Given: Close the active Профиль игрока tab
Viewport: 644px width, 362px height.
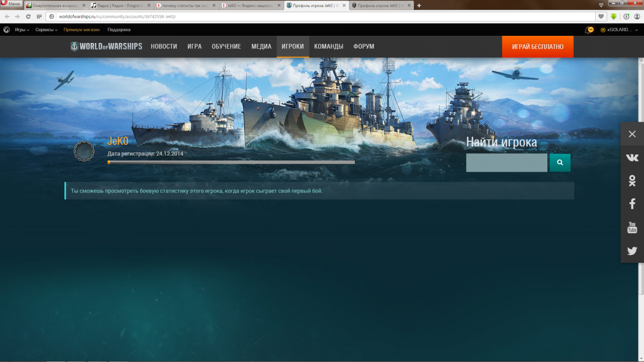Looking at the screenshot, I should pyautogui.click(x=344, y=5).
